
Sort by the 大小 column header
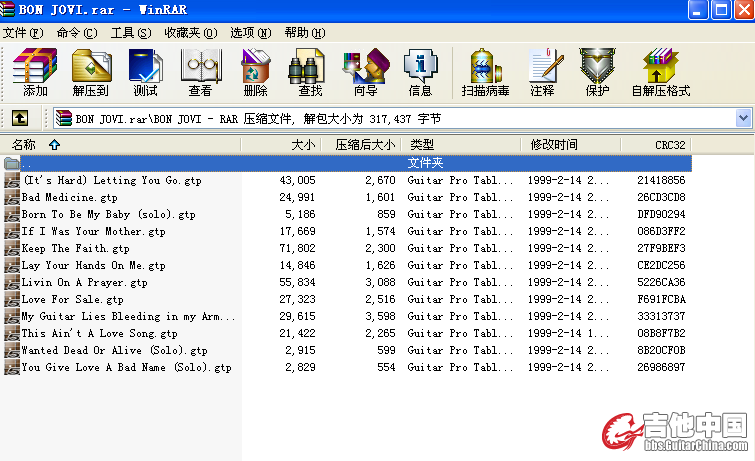point(281,145)
